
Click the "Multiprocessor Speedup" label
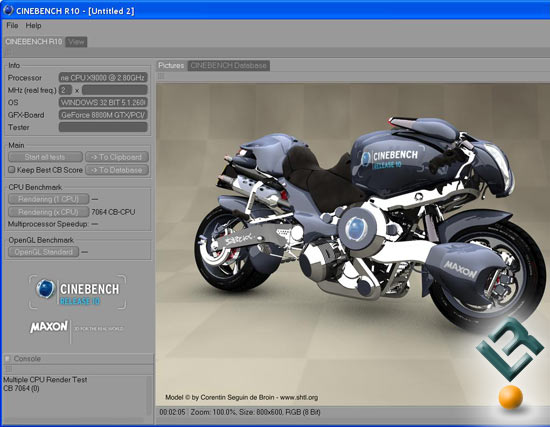(x=48, y=224)
